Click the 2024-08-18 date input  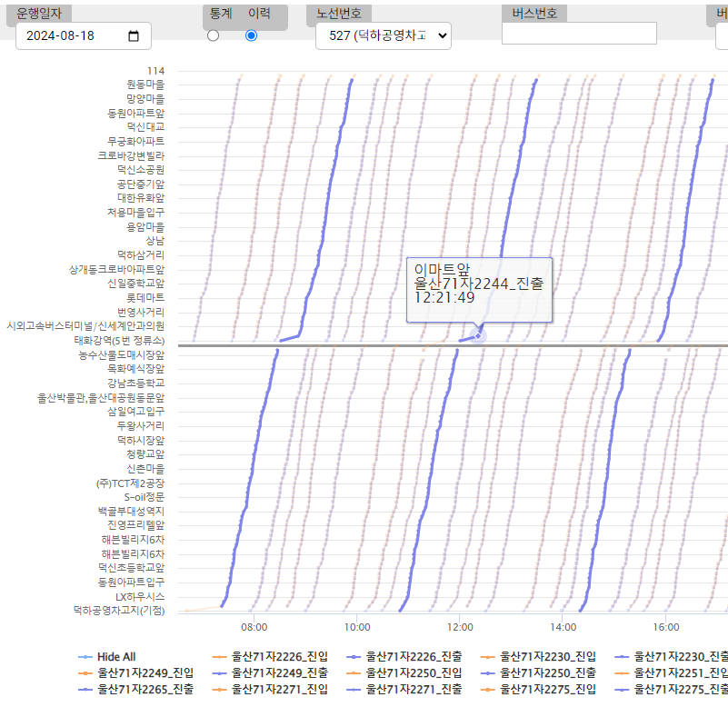[73, 36]
